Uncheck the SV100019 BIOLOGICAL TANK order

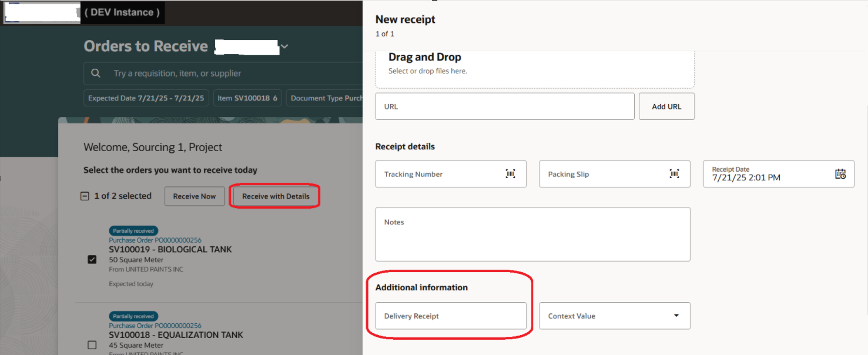coord(92,259)
